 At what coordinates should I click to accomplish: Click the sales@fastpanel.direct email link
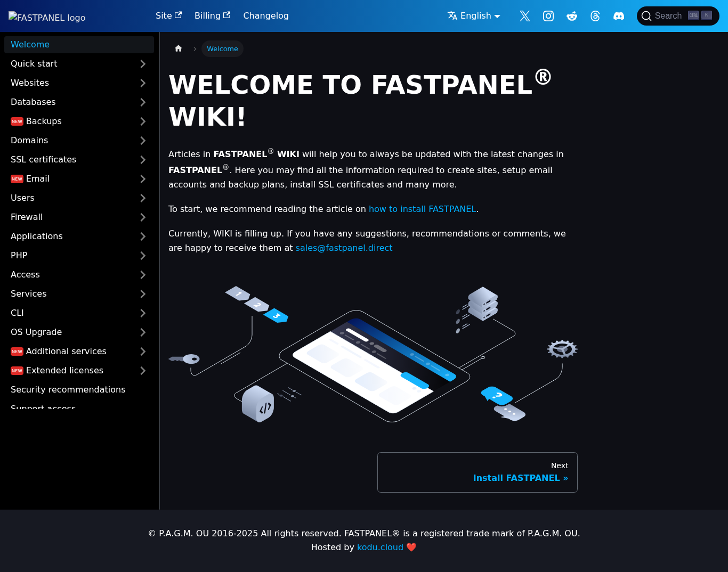(344, 248)
